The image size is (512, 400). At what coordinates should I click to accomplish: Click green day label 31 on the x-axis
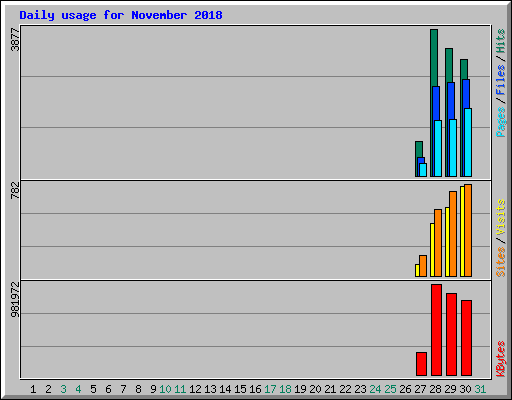point(480,389)
